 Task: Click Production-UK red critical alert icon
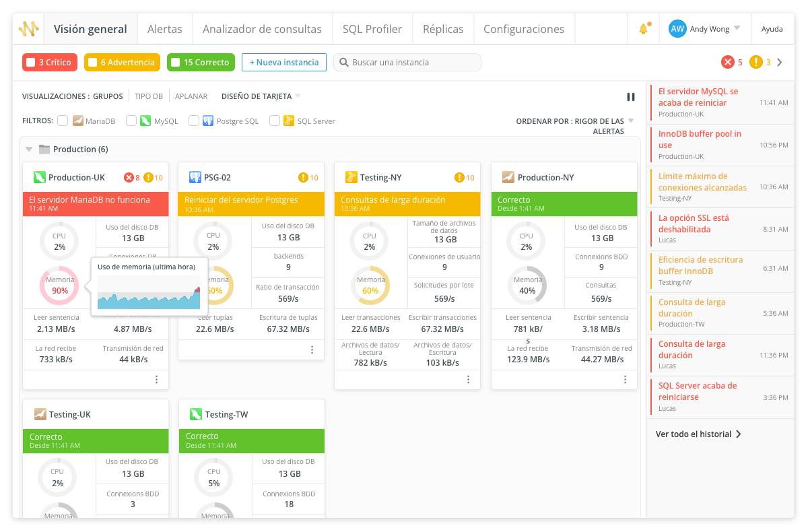click(129, 178)
